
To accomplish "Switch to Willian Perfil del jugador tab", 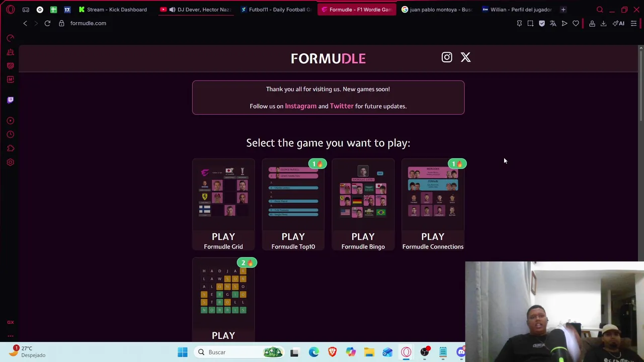I will click(x=518, y=10).
